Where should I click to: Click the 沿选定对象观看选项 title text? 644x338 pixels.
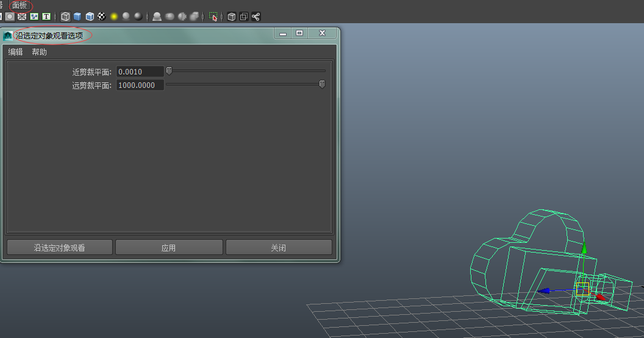click(x=49, y=36)
